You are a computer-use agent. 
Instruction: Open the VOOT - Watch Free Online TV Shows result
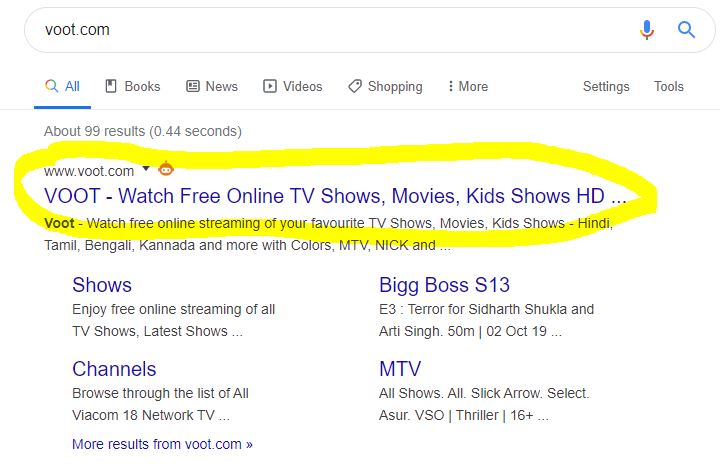coord(335,196)
